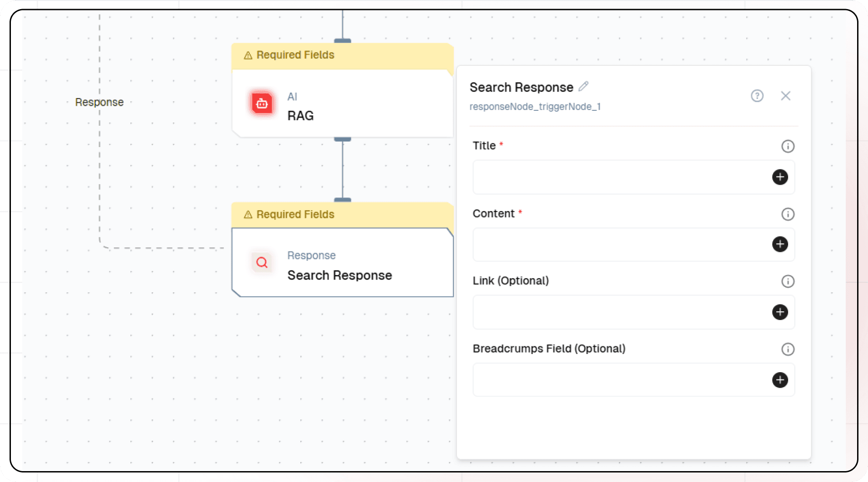Show info for the Link field
868x482 pixels.
point(788,281)
